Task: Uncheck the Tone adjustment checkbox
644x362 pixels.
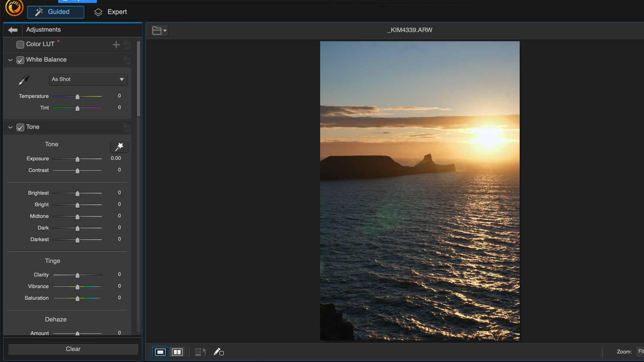Action: tap(20, 127)
